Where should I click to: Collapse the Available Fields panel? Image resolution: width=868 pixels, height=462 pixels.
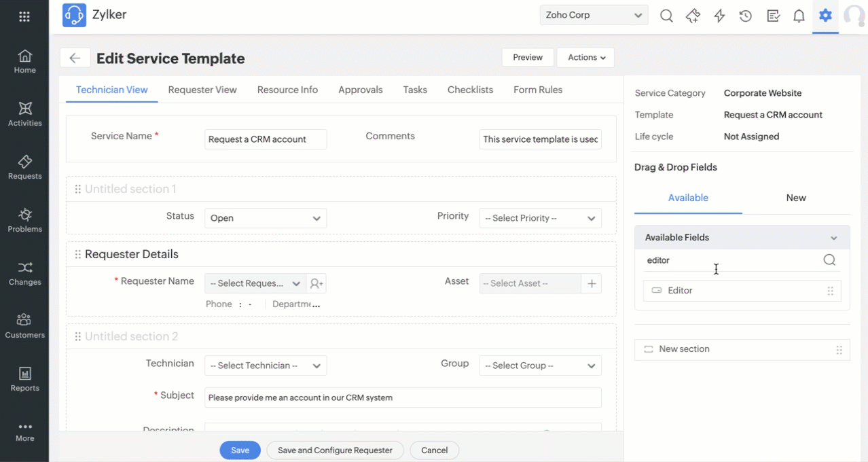coord(834,238)
